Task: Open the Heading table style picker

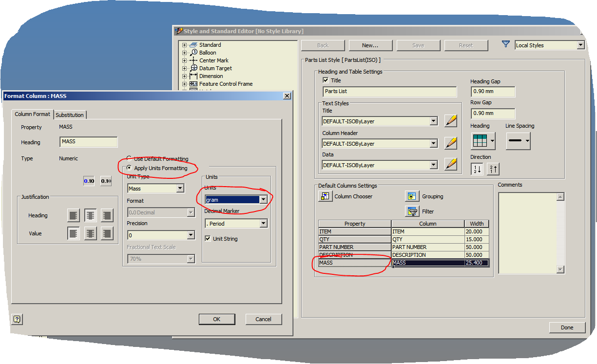Action: tap(482, 141)
